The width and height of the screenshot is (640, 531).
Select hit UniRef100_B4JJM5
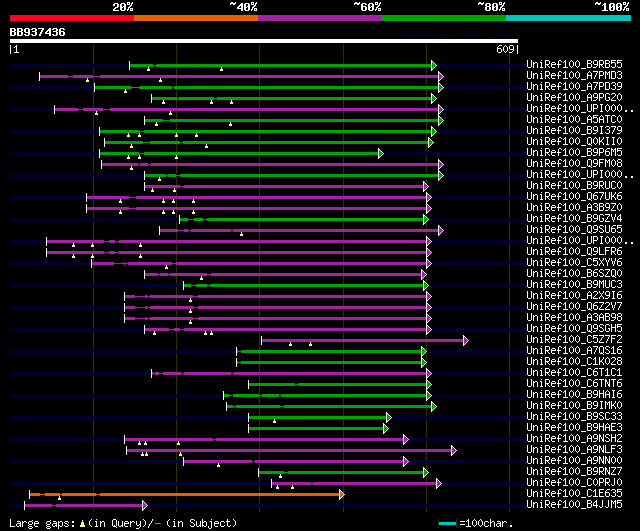click(574, 505)
